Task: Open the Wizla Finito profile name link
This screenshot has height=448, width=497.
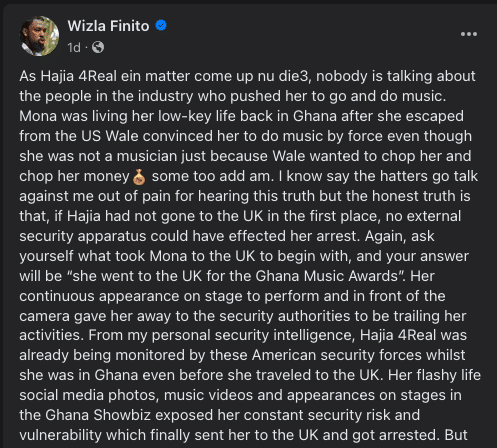Action: 108,26
